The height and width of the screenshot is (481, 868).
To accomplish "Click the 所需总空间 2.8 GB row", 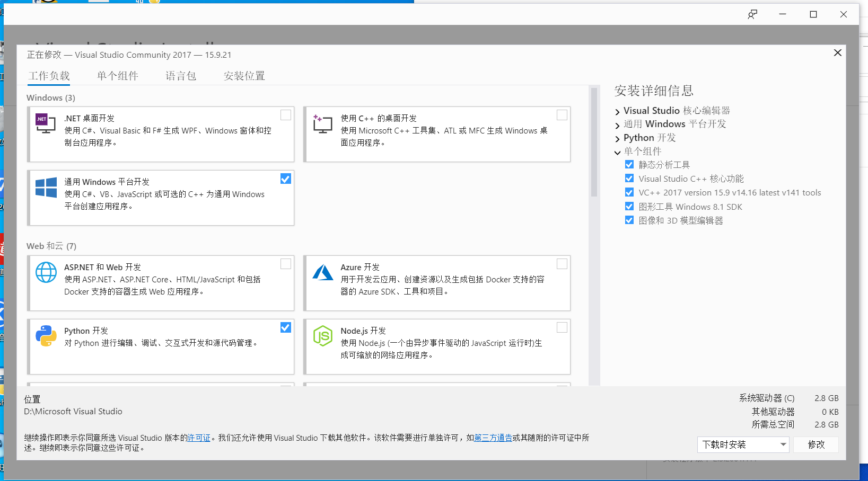I will click(x=795, y=424).
